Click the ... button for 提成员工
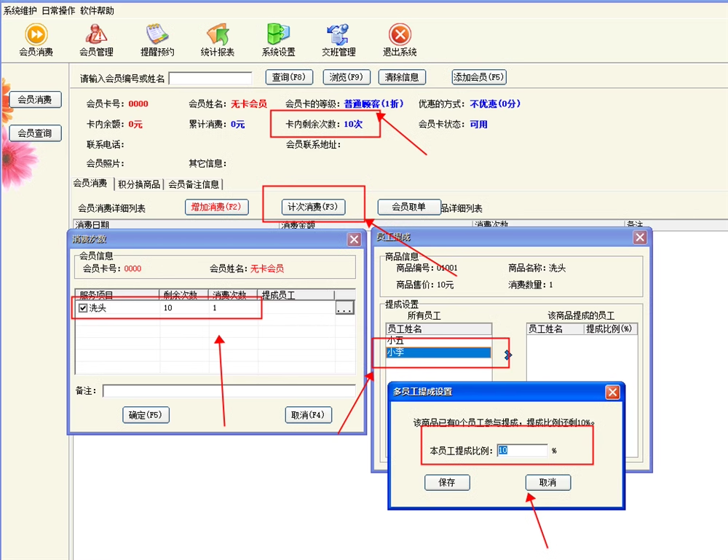728x560 pixels. [x=344, y=308]
